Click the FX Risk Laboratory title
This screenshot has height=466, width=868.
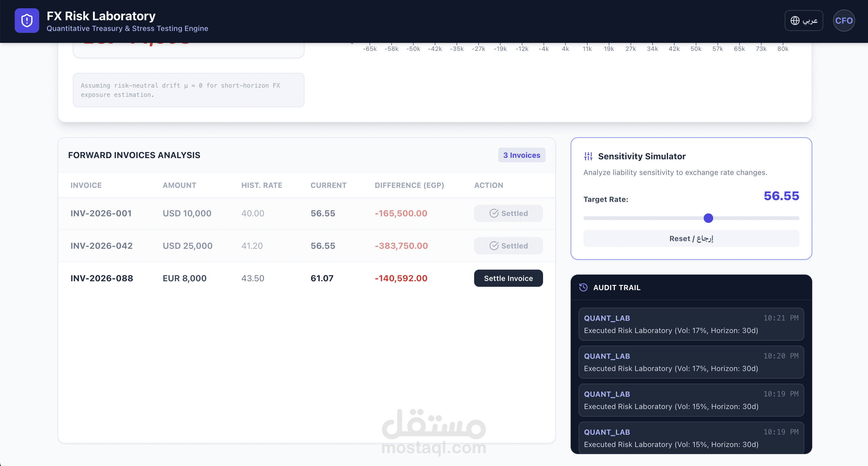(x=101, y=16)
